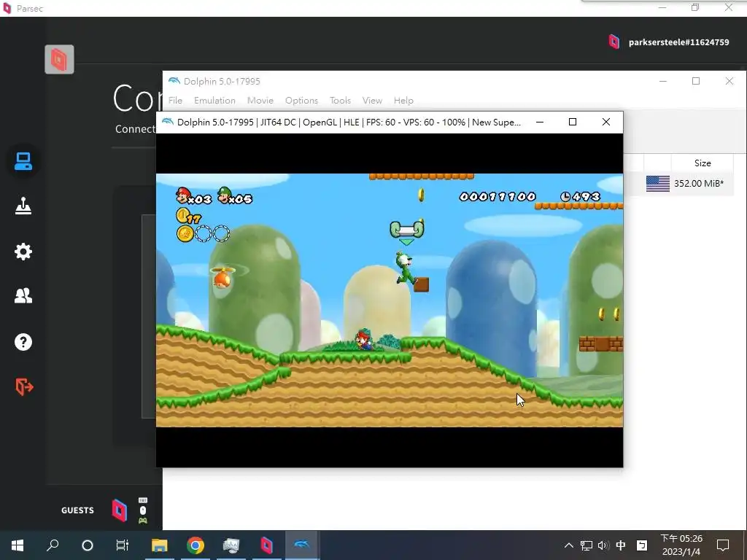Click the Size column header in Dolphin
The width and height of the screenshot is (747, 560).
coord(703,163)
